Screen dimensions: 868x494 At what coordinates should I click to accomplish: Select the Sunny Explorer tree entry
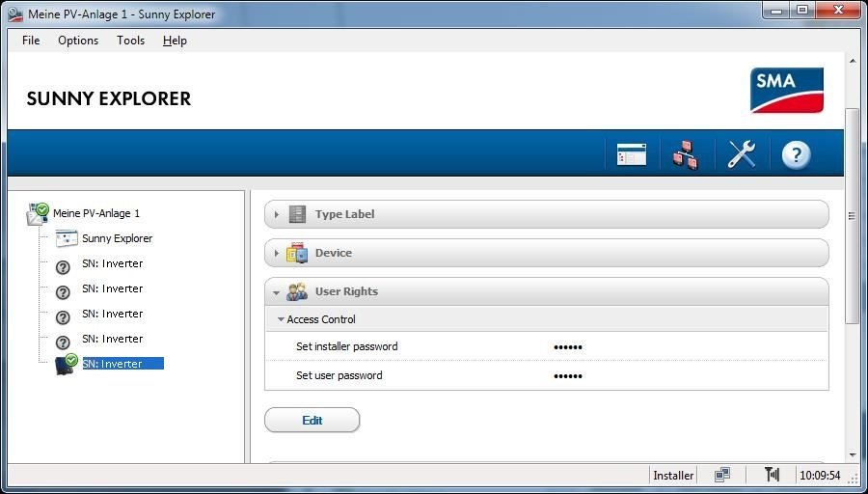(x=118, y=238)
